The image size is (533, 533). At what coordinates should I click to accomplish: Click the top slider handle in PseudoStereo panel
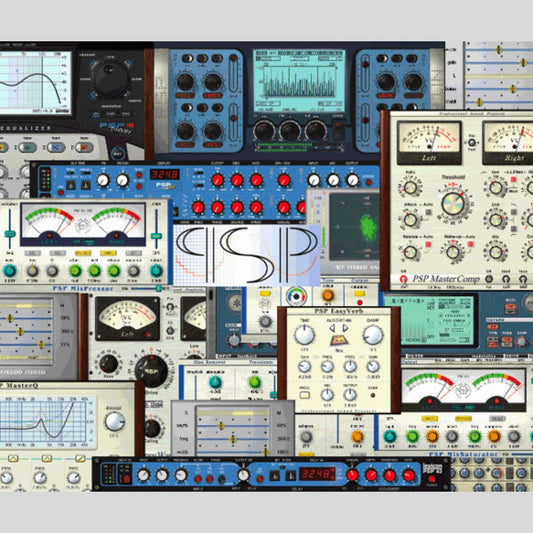(x=10, y=319)
